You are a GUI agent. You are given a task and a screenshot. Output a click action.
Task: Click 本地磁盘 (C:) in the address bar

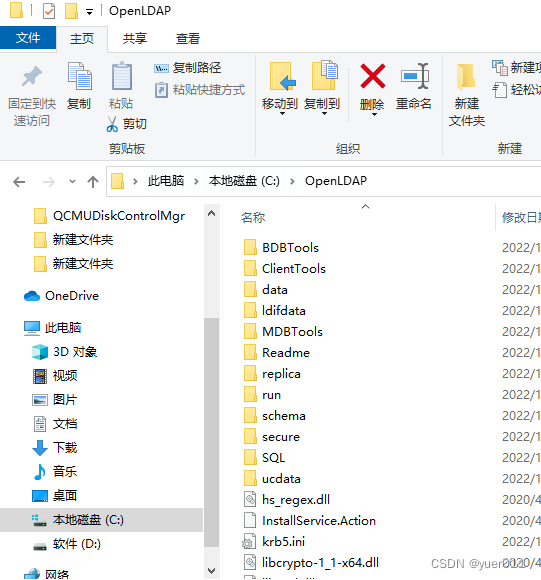tap(244, 181)
